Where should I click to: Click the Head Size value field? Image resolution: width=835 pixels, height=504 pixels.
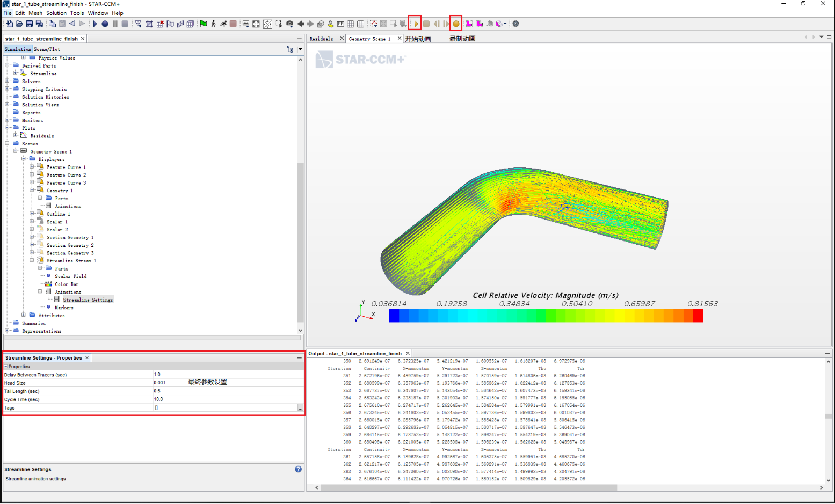[x=228, y=383]
